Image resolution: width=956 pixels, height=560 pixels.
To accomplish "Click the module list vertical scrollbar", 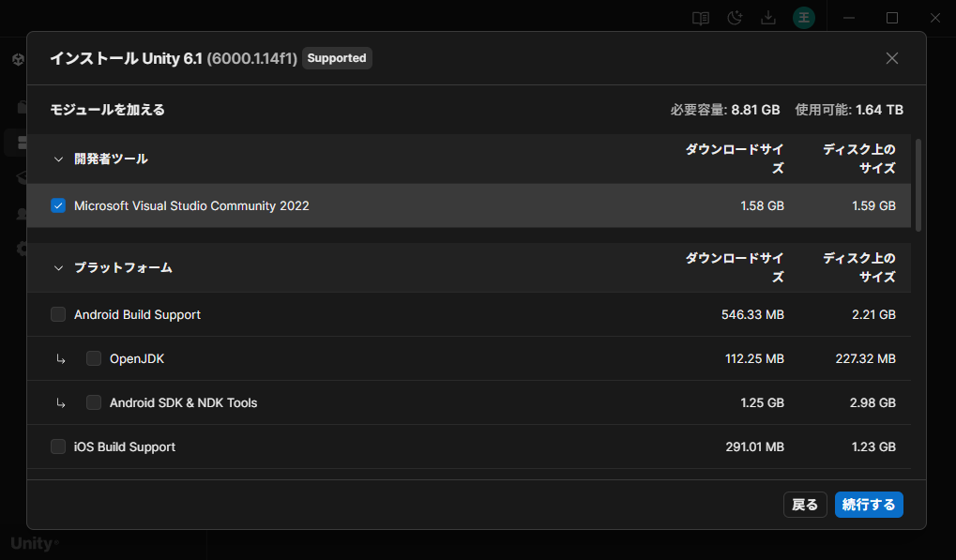I will (918, 185).
